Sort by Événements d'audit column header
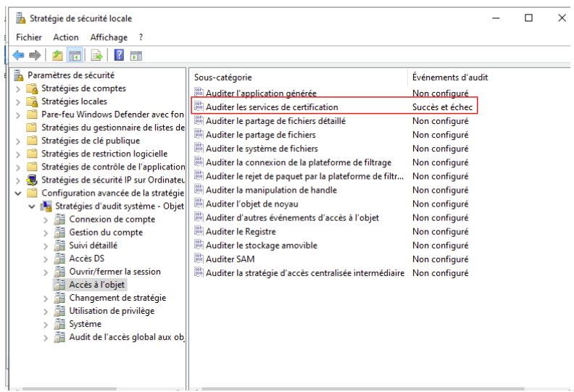The image size is (574, 392). [x=450, y=78]
